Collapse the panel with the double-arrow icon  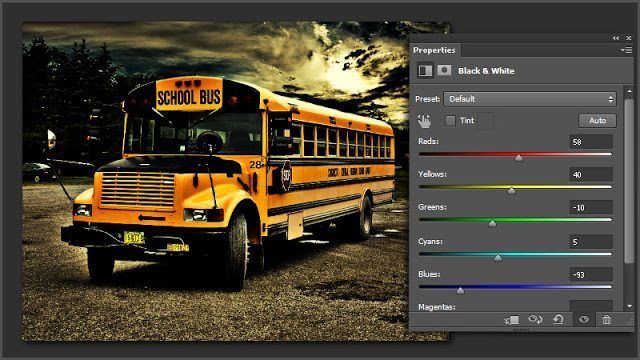point(616,38)
